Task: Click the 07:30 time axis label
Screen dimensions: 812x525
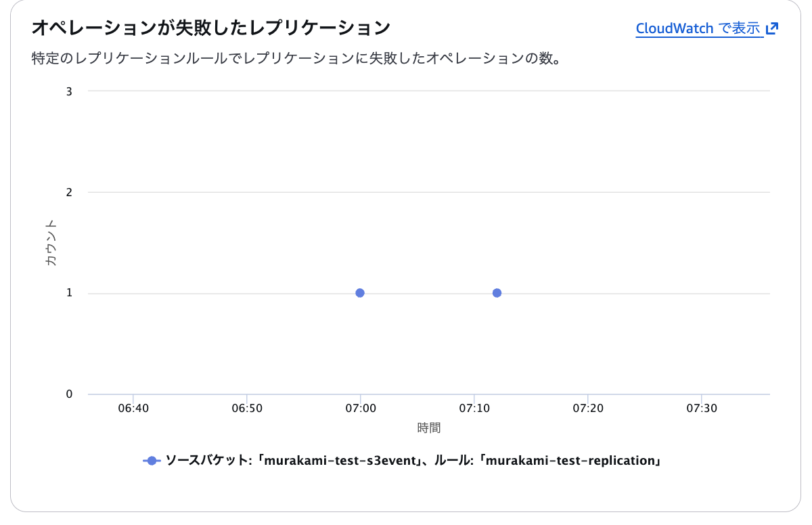Action: 701,409
